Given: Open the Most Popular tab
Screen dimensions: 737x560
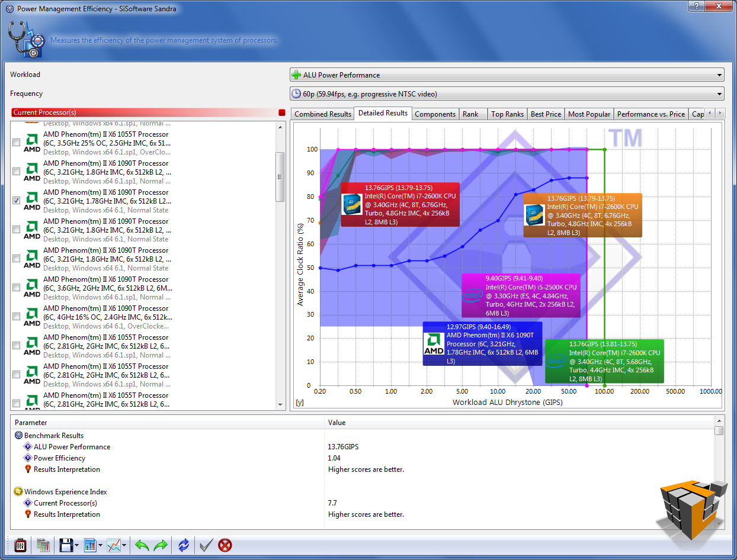Looking at the screenshot, I should click(589, 114).
